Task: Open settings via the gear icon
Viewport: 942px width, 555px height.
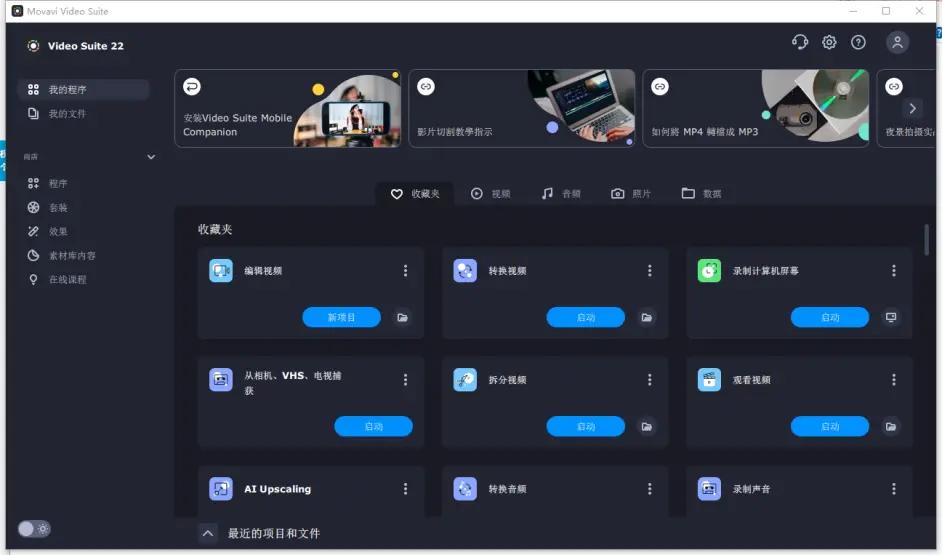Action: (829, 42)
